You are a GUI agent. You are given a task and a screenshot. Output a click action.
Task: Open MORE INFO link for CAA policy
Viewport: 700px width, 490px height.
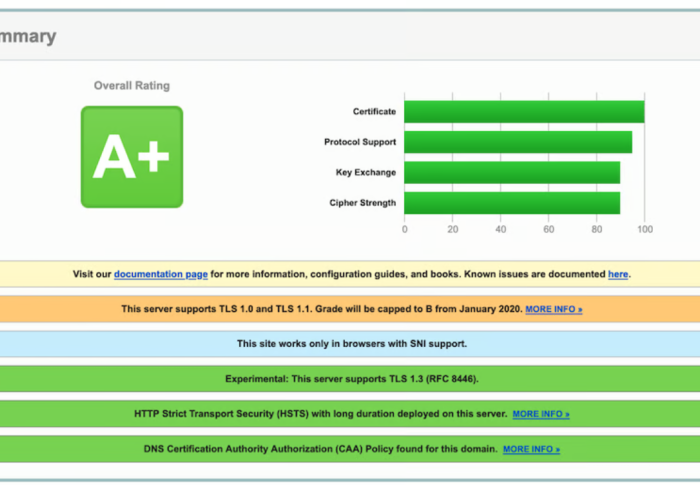tap(531, 449)
